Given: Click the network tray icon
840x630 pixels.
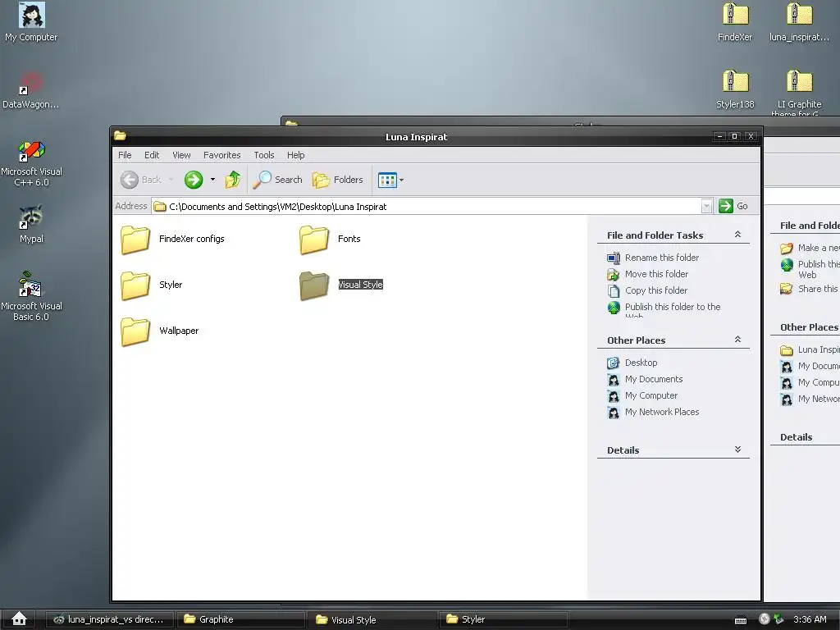Looking at the screenshot, I should pyautogui.click(x=778, y=619).
